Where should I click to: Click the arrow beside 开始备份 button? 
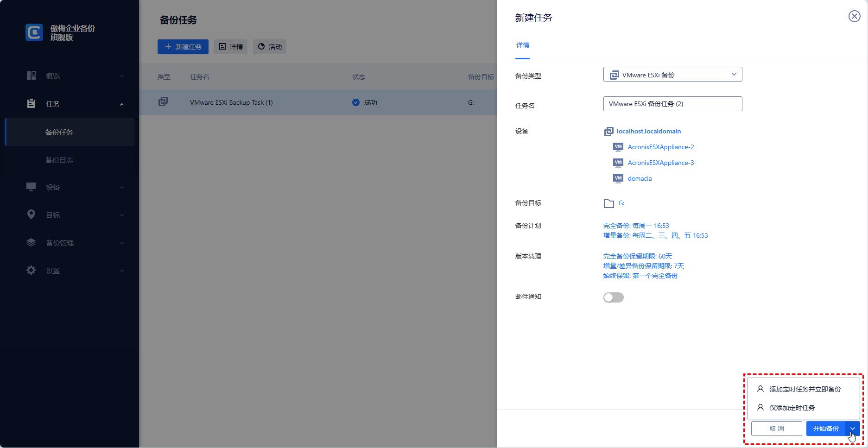853,429
